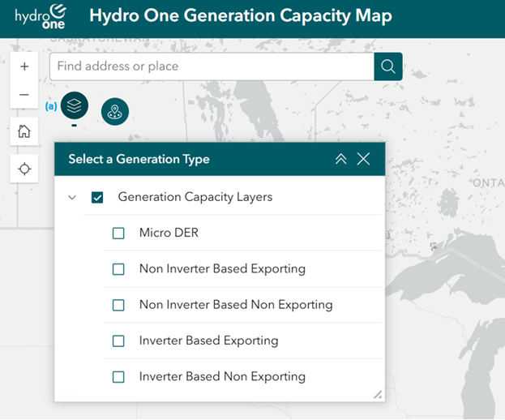Click the Non Inverter Based Exporting label
The image size is (505, 420).
222,269
